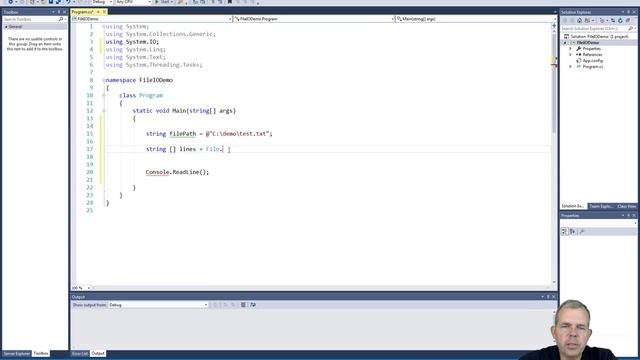Switch to Error List tab
The width and height of the screenshot is (640, 360).
point(80,353)
